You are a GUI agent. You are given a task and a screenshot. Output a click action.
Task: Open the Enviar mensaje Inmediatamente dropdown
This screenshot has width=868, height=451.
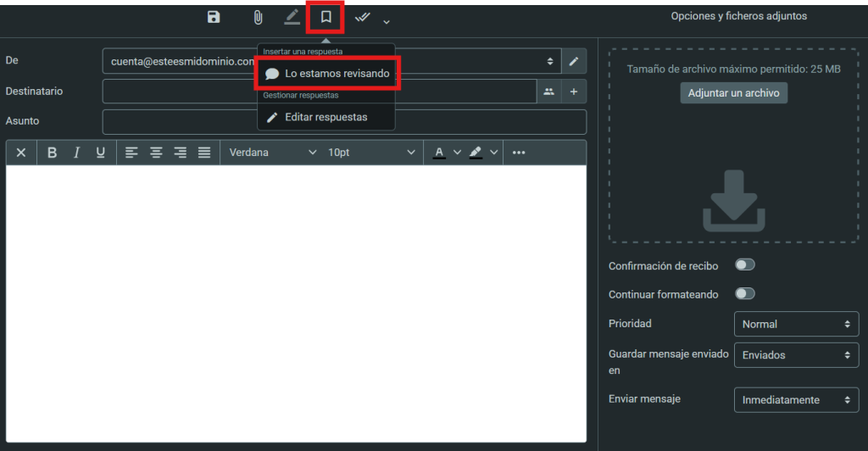(795, 399)
